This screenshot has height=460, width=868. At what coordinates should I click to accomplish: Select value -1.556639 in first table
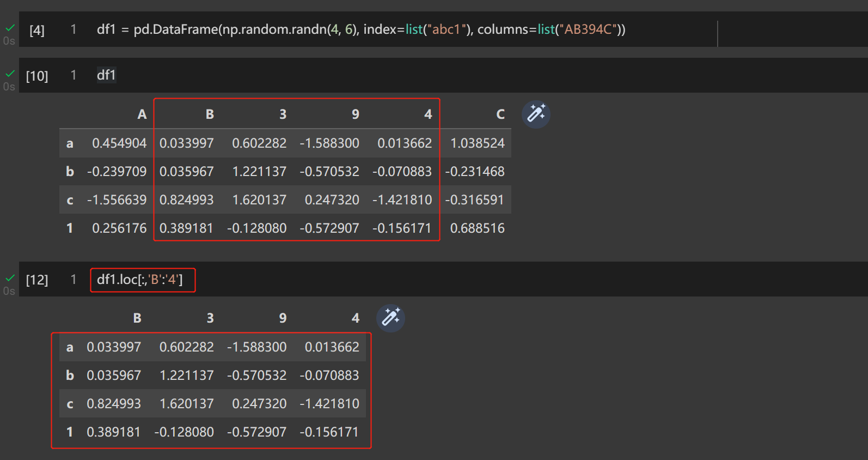[117, 200]
